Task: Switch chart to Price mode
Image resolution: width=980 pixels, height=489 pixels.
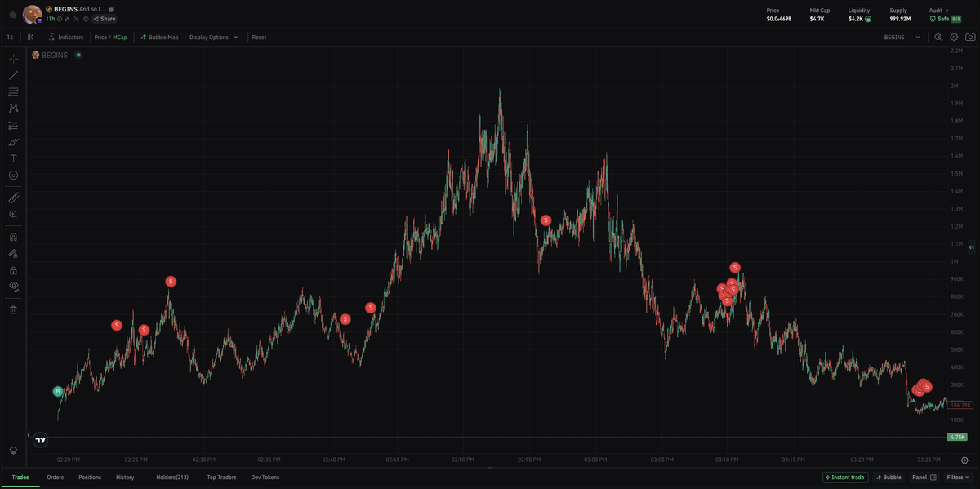Action: click(100, 37)
